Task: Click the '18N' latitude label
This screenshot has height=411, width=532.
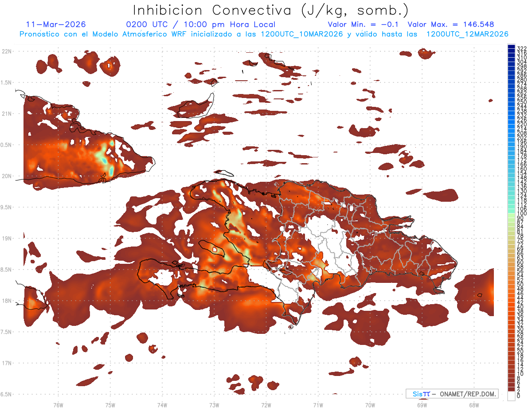Action: 7,301
